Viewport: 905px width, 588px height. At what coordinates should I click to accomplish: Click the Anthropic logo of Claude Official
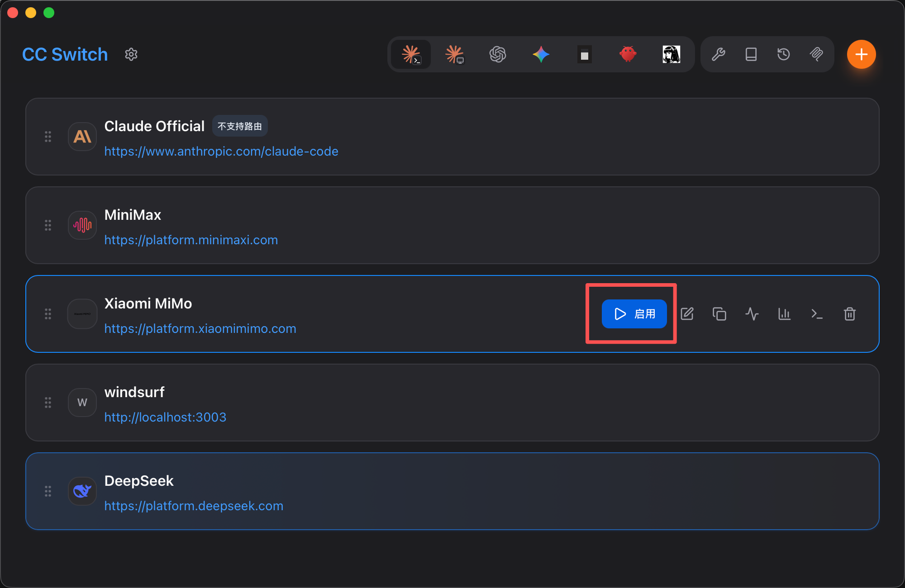coord(82,137)
